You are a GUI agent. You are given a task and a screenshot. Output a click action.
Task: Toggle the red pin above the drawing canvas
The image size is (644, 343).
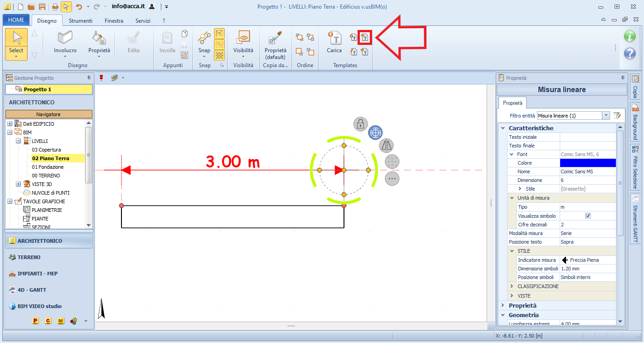click(102, 78)
